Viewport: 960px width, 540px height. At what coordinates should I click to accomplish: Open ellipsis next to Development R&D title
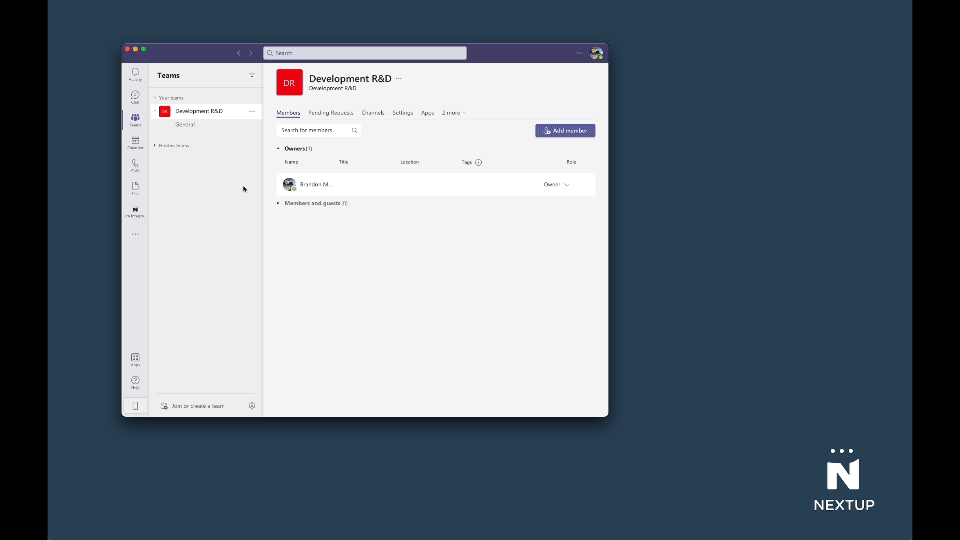(399, 78)
